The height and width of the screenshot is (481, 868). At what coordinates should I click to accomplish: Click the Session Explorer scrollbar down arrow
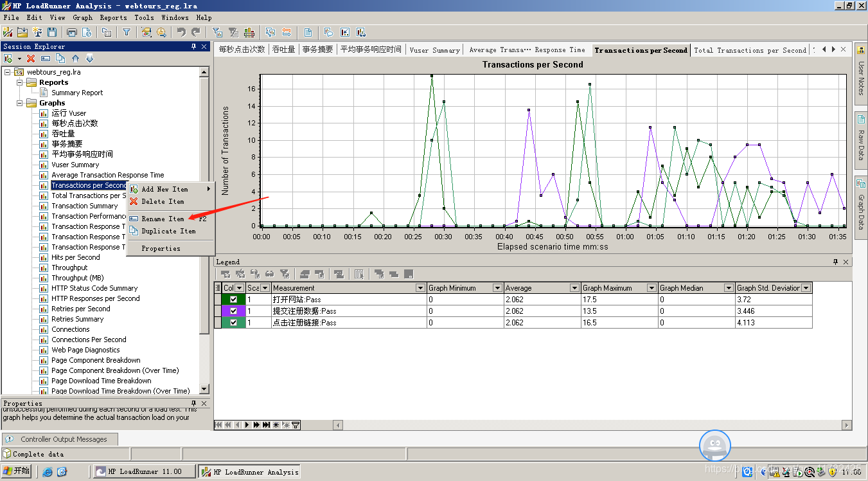point(204,389)
